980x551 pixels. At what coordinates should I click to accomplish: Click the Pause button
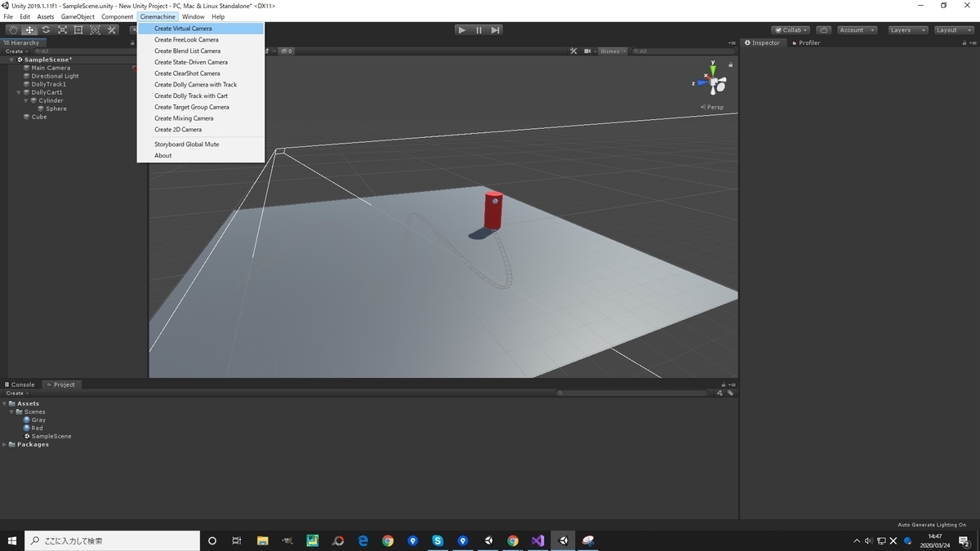[x=479, y=30]
